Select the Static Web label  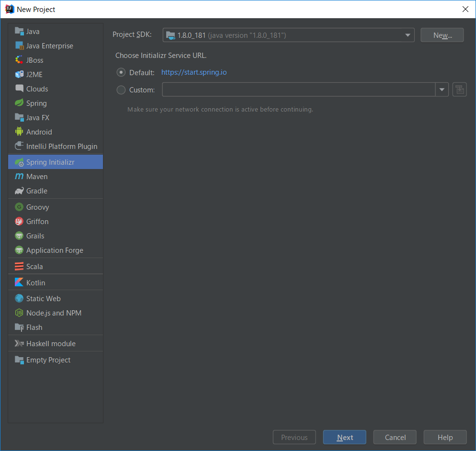point(44,299)
